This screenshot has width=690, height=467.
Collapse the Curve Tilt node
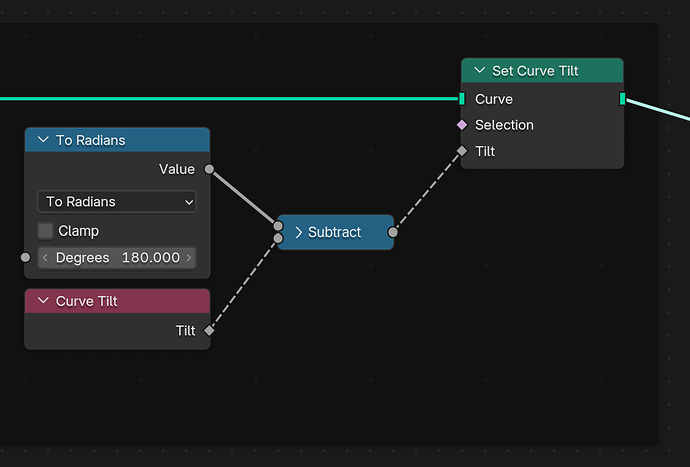point(43,301)
